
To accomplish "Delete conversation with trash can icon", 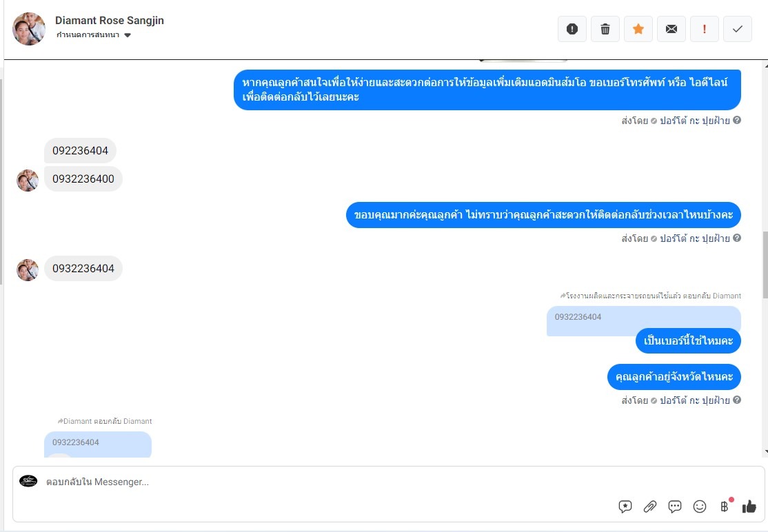I will click(605, 29).
